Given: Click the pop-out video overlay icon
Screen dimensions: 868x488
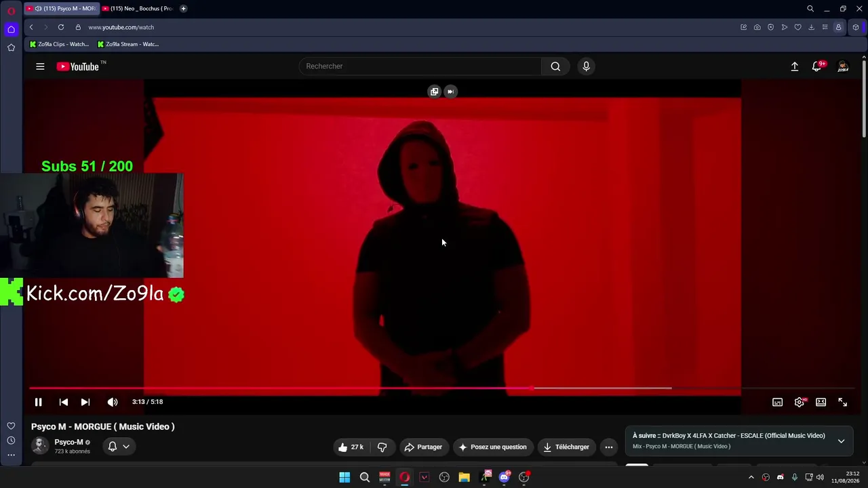Looking at the screenshot, I should (435, 91).
